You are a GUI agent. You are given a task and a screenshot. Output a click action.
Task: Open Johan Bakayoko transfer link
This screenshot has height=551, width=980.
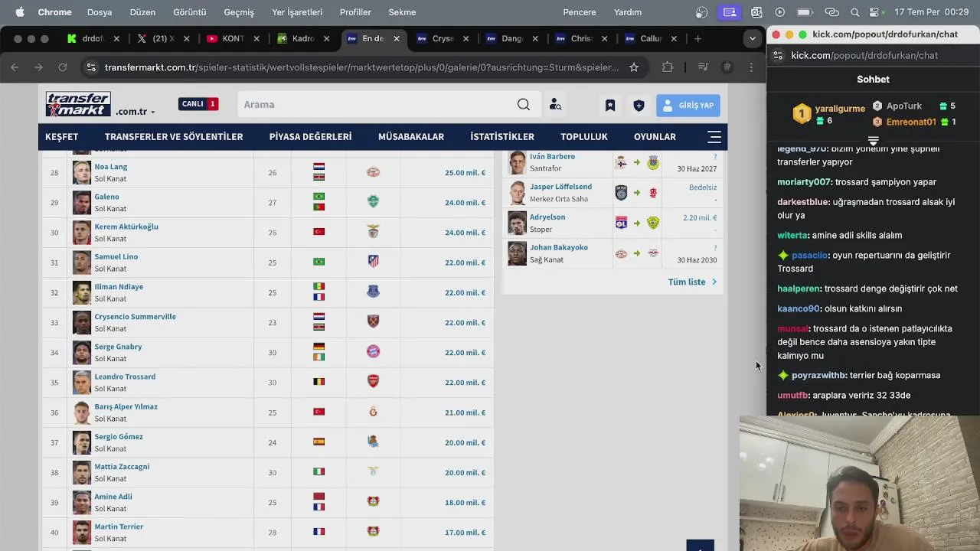tap(559, 247)
